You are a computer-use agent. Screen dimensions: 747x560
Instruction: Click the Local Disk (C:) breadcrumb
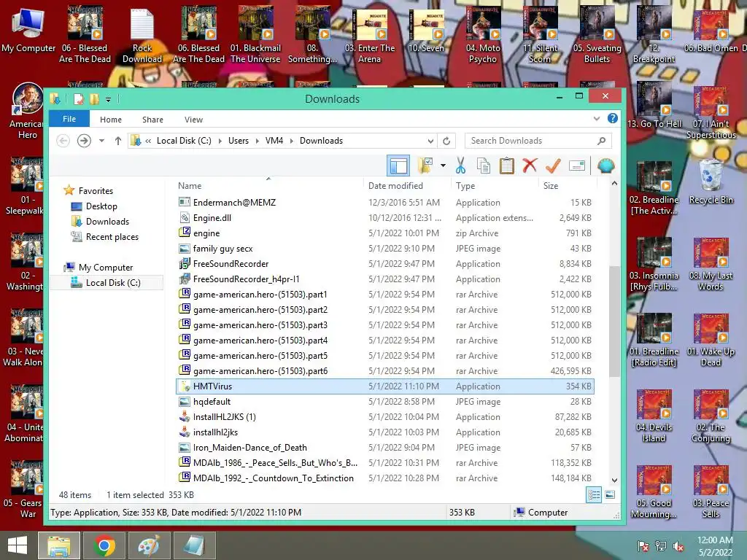(183, 141)
